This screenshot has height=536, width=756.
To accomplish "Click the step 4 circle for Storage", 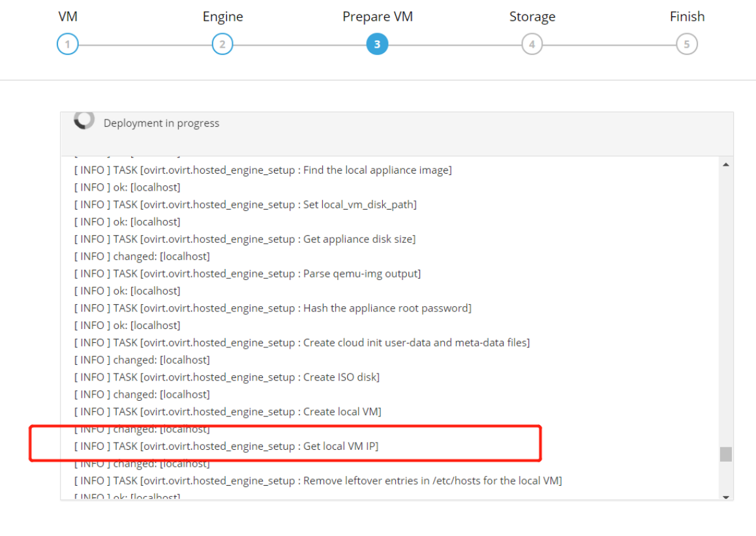I will click(x=532, y=45).
